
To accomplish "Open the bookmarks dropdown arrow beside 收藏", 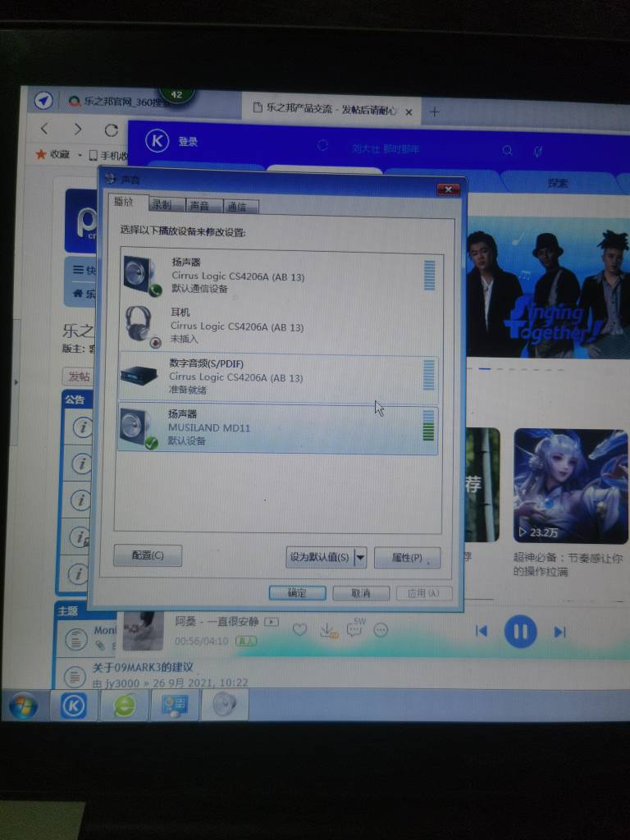I will [80, 155].
